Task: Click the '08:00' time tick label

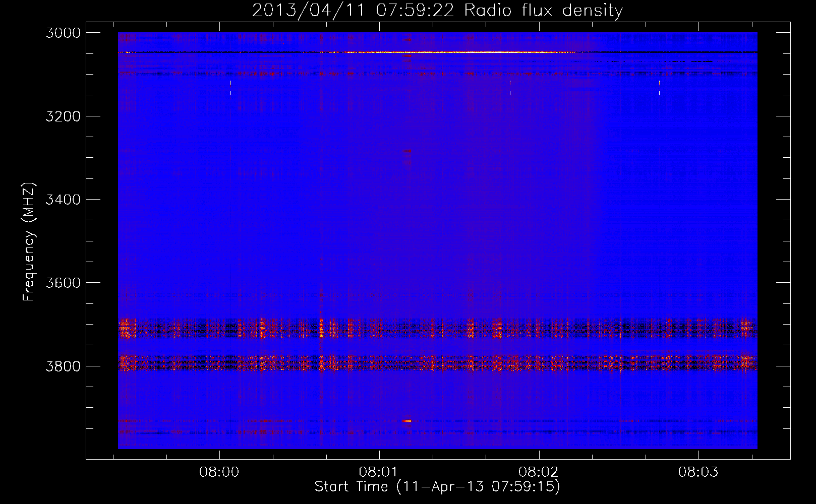Action: 219,472
